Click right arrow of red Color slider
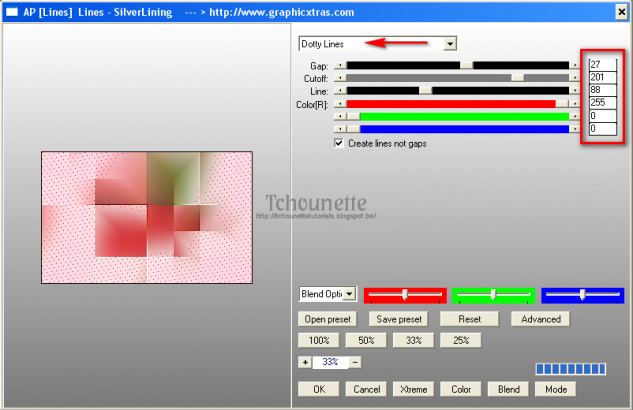The image size is (633, 410). click(575, 103)
